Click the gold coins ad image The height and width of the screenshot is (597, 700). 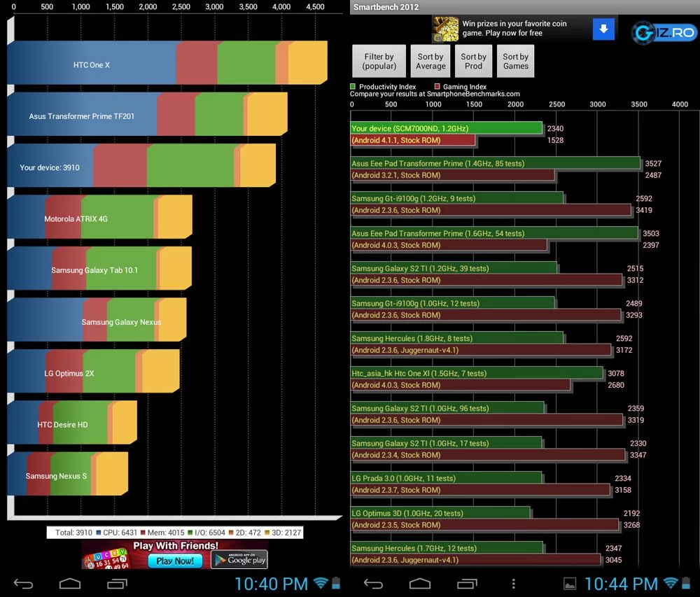(x=445, y=29)
